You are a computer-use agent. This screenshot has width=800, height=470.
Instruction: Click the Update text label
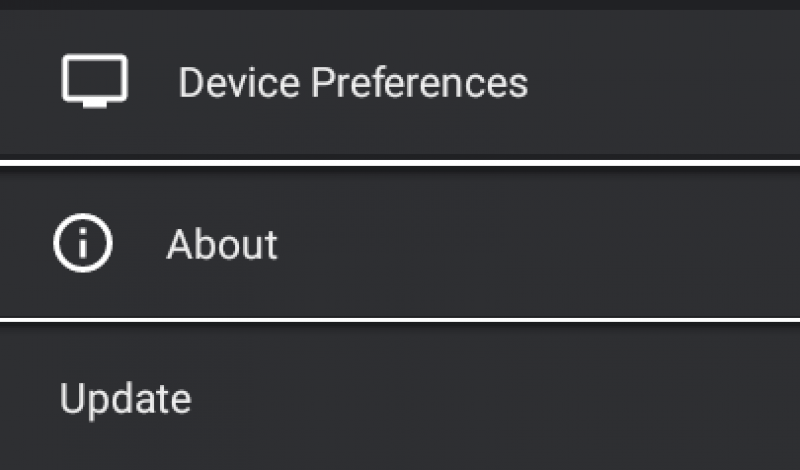[x=126, y=400]
